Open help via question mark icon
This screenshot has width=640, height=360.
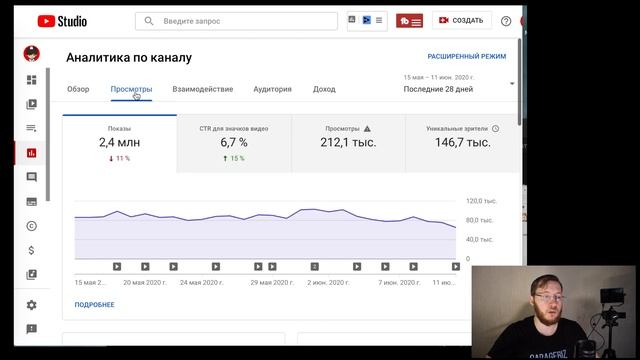tap(506, 21)
